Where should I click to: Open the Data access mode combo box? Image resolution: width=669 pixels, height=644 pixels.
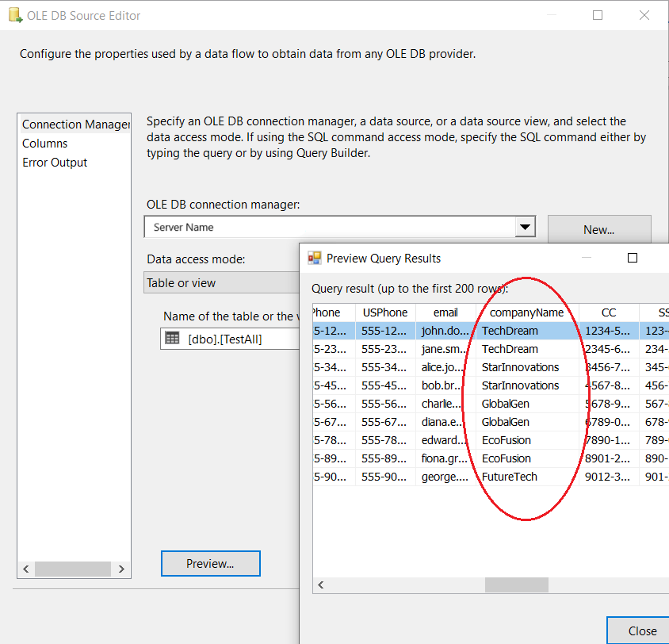(x=222, y=283)
